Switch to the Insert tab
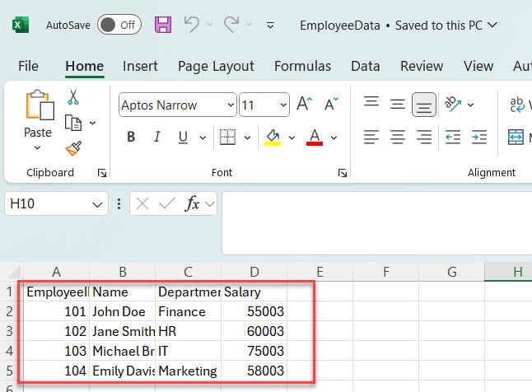This screenshot has height=392, width=532. [140, 66]
